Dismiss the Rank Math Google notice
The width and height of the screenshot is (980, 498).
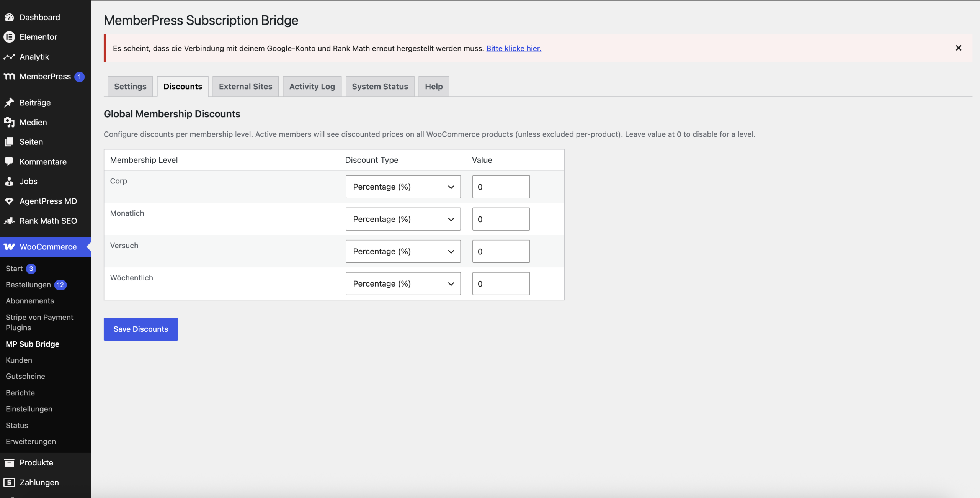[x=958, y=48]
